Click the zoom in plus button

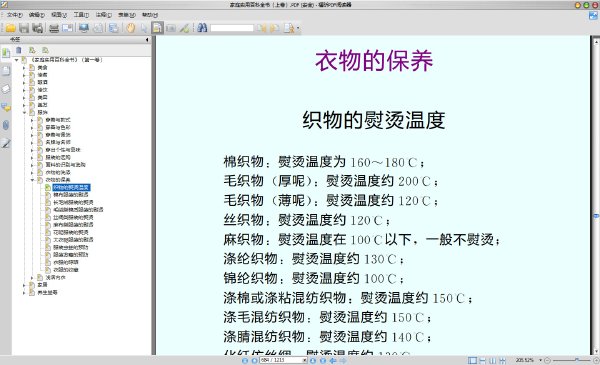pos(596,360)
